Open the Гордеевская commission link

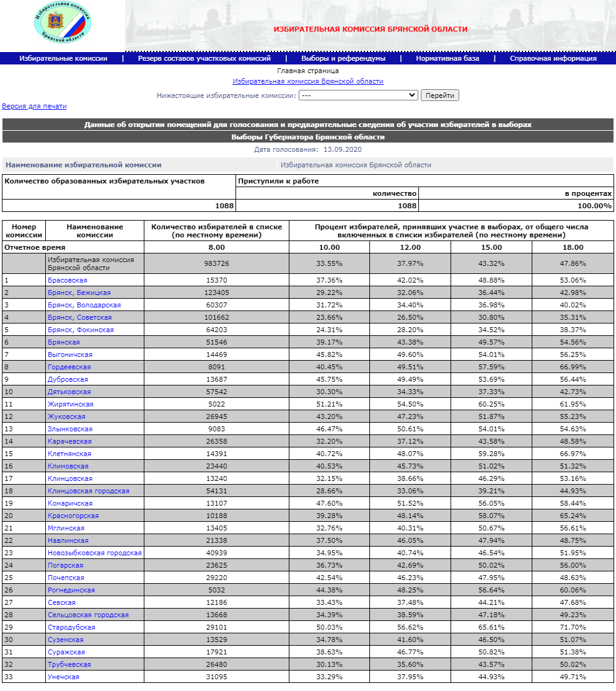coord(69,367)
